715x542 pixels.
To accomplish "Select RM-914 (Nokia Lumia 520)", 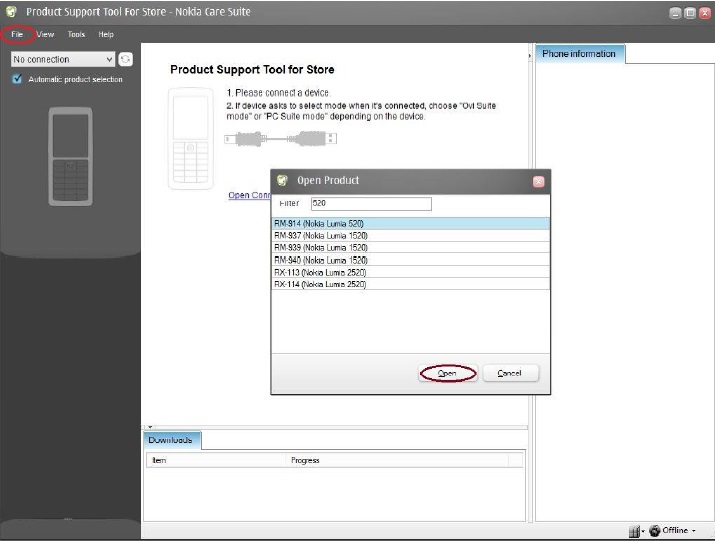I will tap(410, 223).
